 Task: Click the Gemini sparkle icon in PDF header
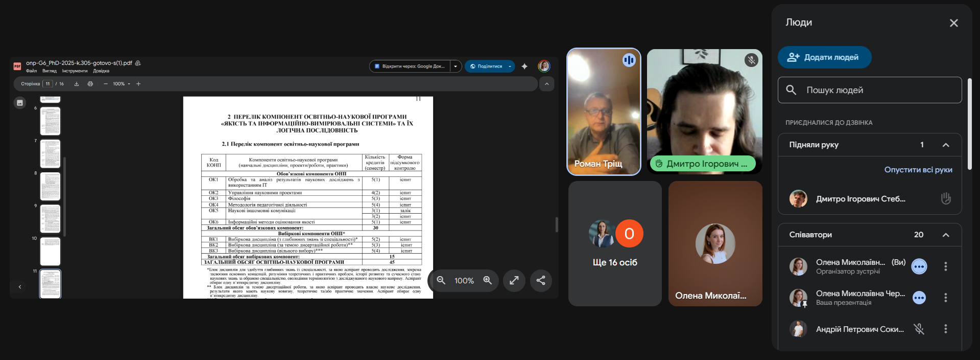[x=524, y=66]
